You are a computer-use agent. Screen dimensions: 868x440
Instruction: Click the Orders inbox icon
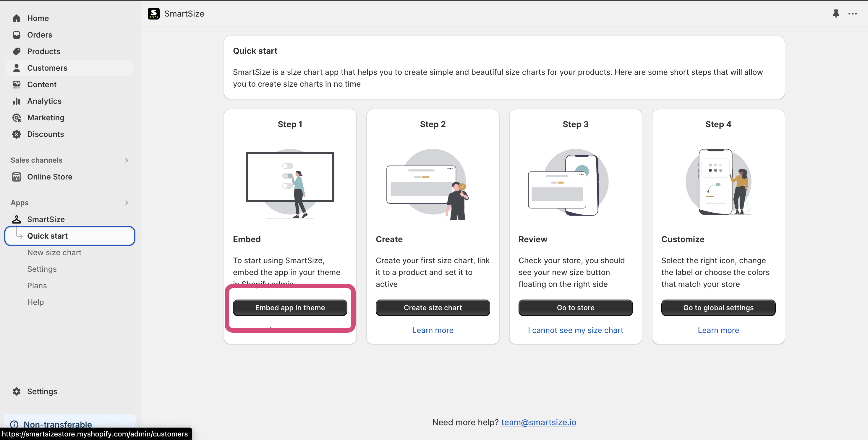17,35
